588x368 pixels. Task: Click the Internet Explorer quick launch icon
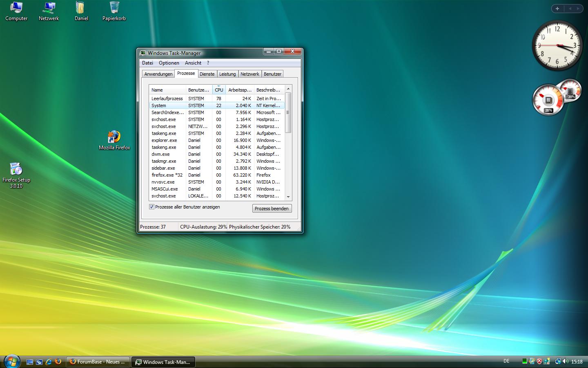point(49,362)
